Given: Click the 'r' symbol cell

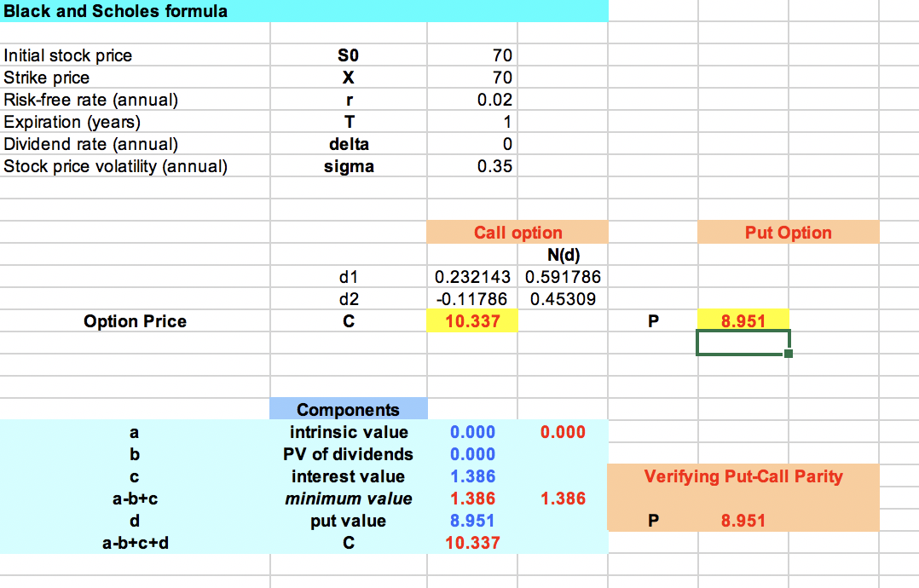Looking at the screenshot, I should tap(350, 101).
